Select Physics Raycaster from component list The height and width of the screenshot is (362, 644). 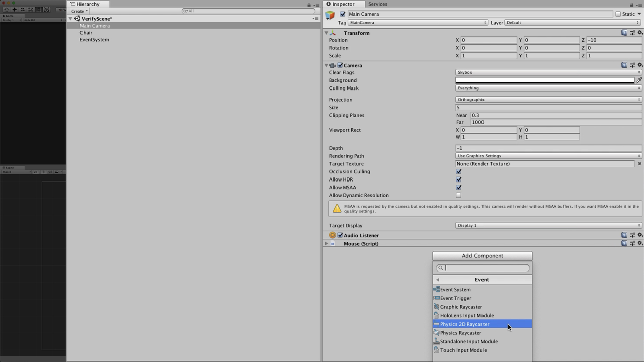pos(460,333)
